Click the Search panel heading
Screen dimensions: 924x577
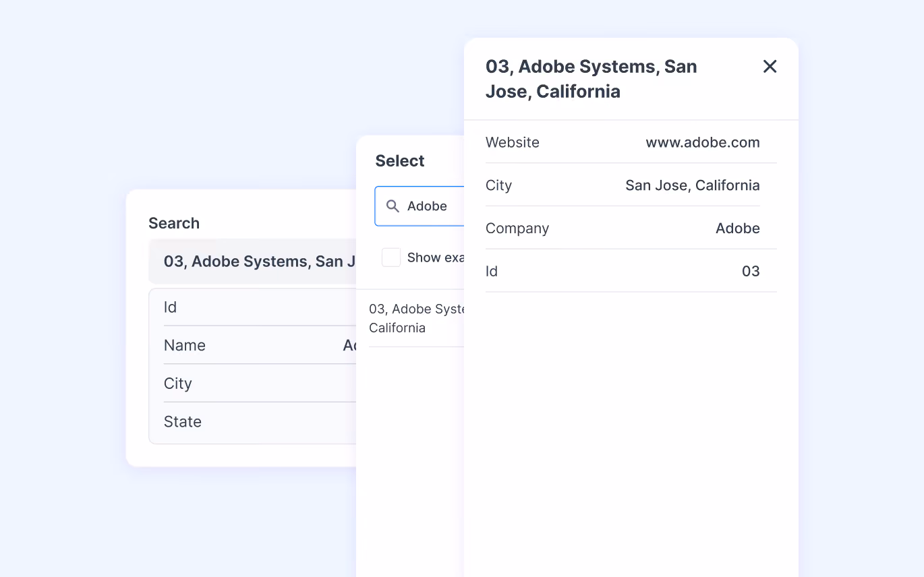174,224
